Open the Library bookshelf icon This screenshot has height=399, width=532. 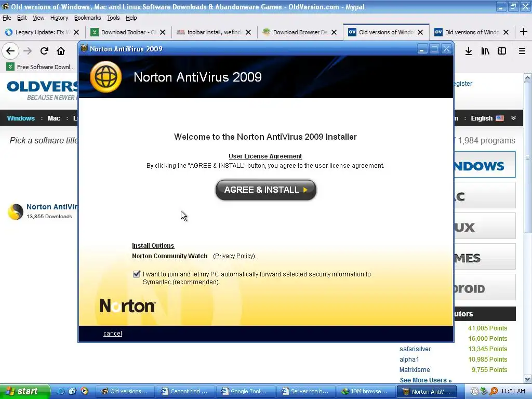(485, 51)
